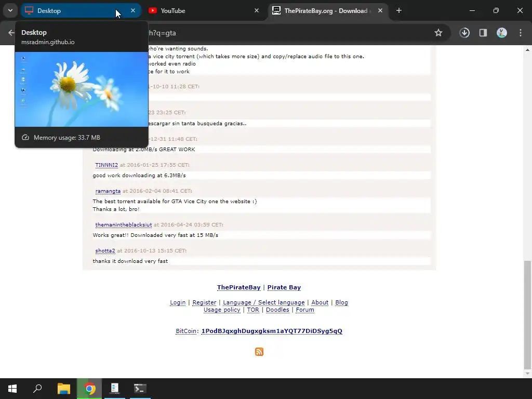Open File Explorer from the taskbar
Screen dimensions: 532x399
(x=63, y=389)
